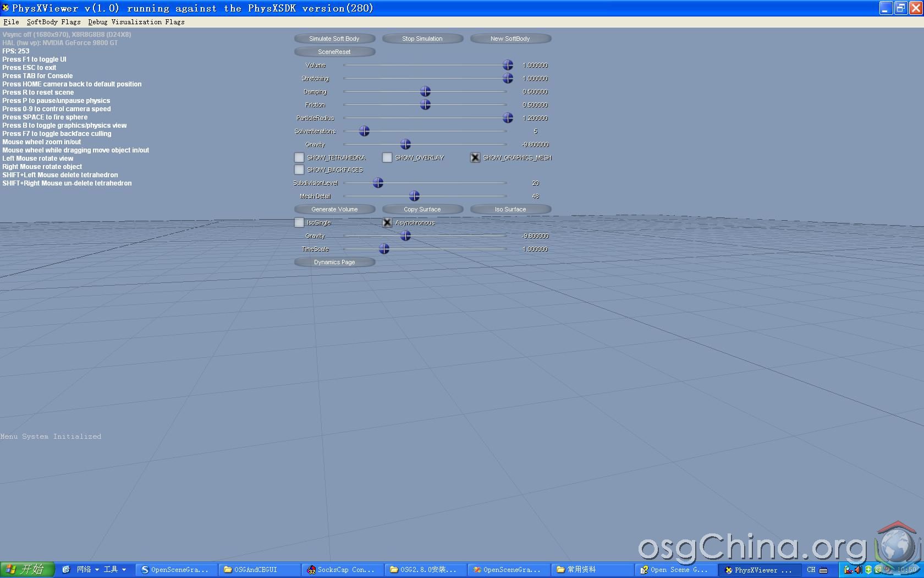Open the File menu
The width and height of the screenshot is (924, 578).
coord(11,22)
